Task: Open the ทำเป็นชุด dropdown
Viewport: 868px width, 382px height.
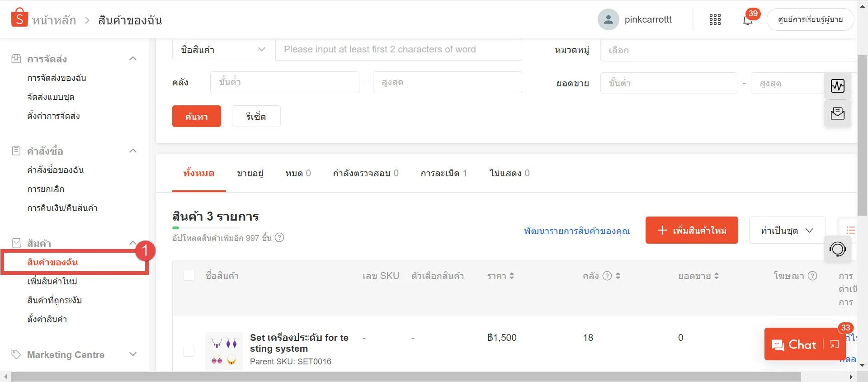Action: click(x=787, y=231)
